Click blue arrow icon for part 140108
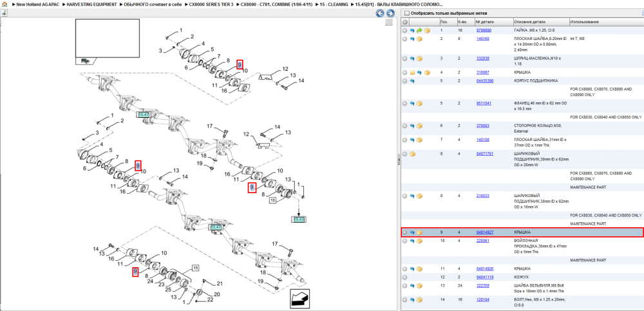Viewport: 644px width, 311px height. click(x=412, y=140)
